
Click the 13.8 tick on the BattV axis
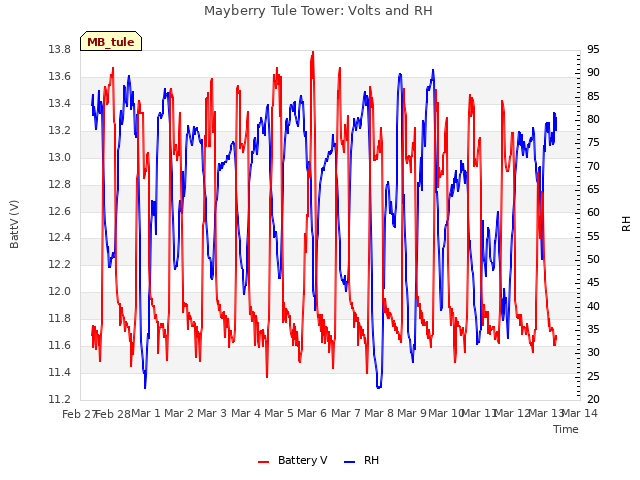click(x=60, y=50)
